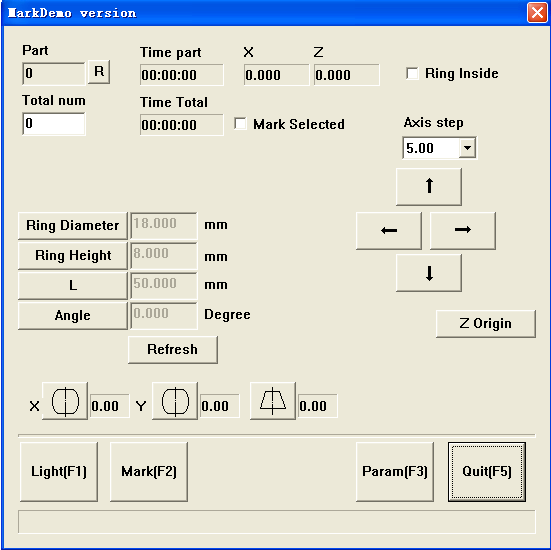The width and height of the screenshot is (551, 550).
Task: Move axis with the up arrow button
Action: (x=429, y=187)
